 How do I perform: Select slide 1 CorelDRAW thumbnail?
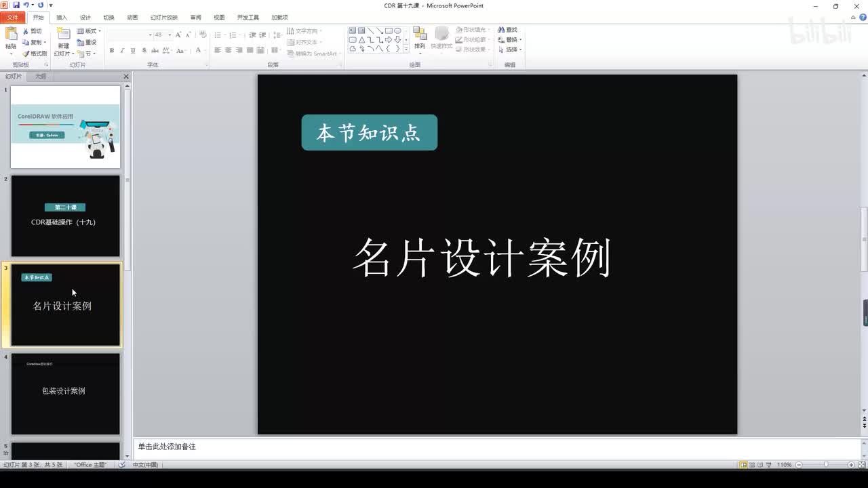click(65, 127)
